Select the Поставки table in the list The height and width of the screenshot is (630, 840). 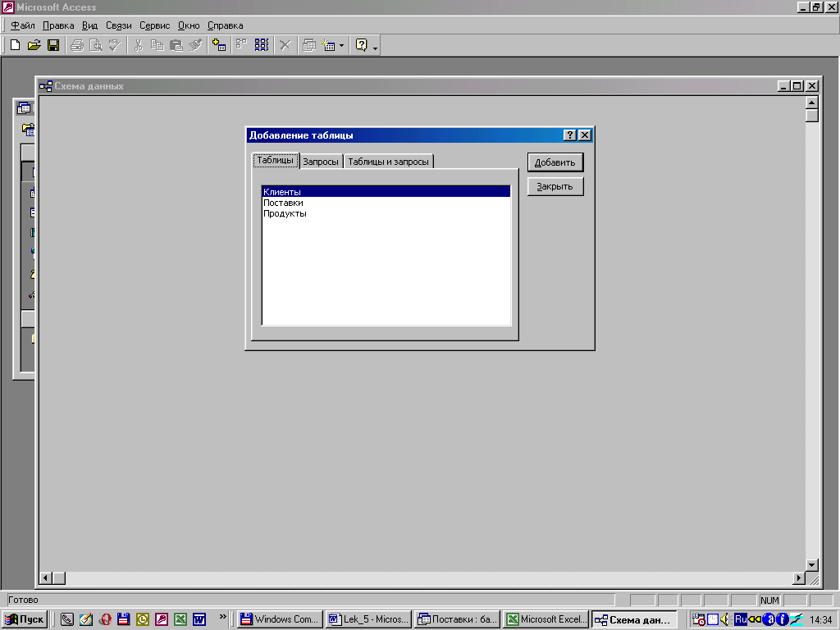386,203
